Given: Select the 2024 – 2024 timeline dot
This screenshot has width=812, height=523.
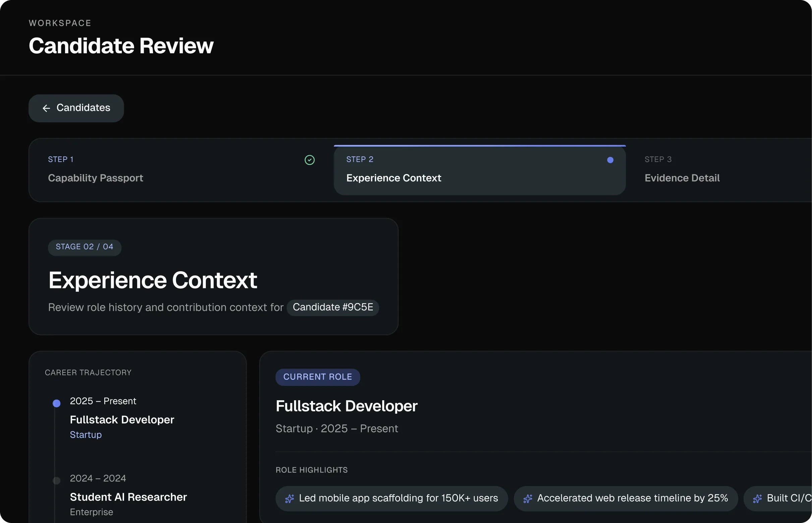Looking at the screenshot, I should pos(57,480).
